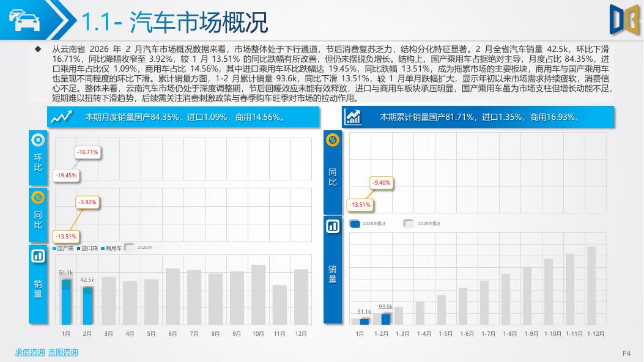Select the -19.45% data label

[x=66, y=175]
